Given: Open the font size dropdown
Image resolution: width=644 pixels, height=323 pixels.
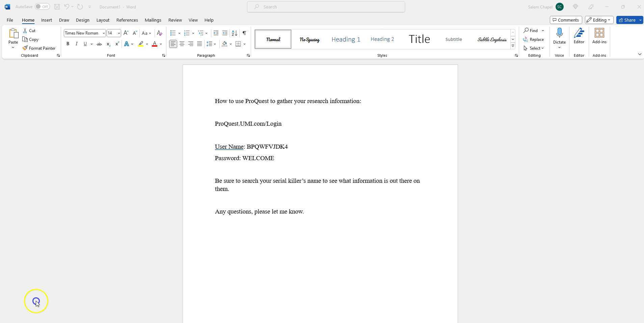Looking at the screenshot, I should coord(119,33).
